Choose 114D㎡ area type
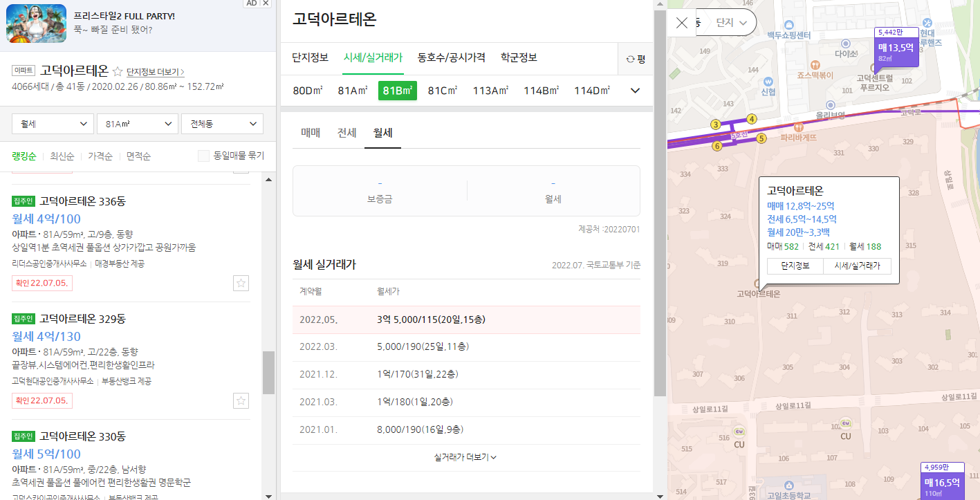Screen dimensions: 980x500 (x=593, y=91)
